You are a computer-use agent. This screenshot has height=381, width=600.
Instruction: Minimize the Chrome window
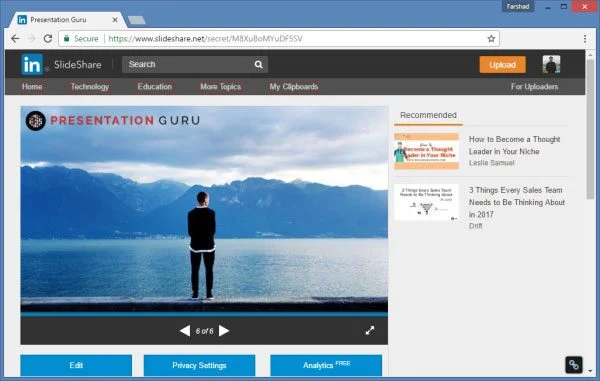[x=548, y=7]
